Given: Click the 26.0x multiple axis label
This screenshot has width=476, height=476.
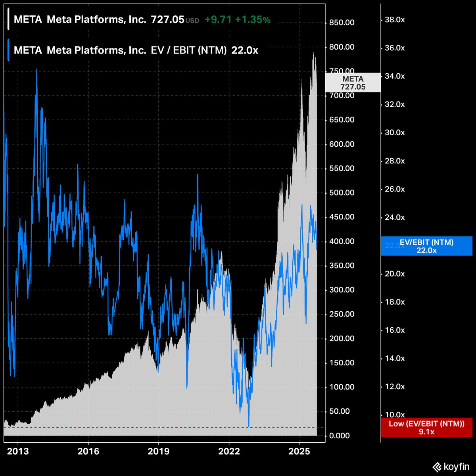Looking at the screenshot, I should [395, 189].
